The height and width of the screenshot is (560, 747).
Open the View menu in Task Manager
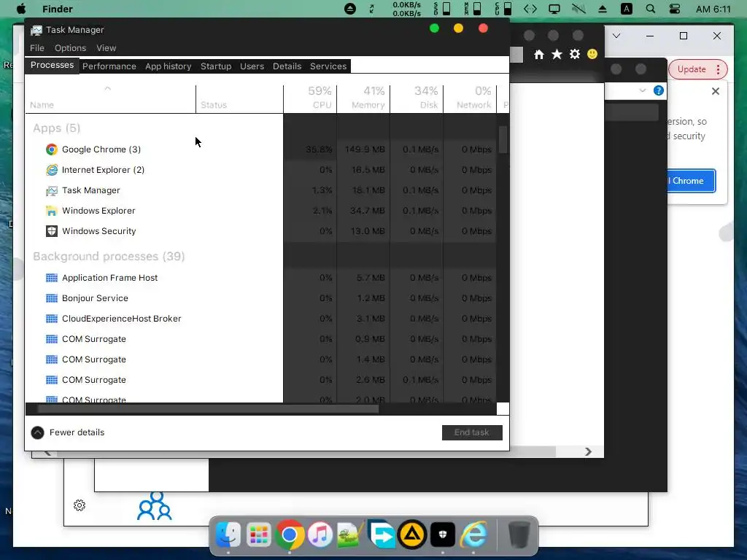pyautogui.click(x=106, y=48)
